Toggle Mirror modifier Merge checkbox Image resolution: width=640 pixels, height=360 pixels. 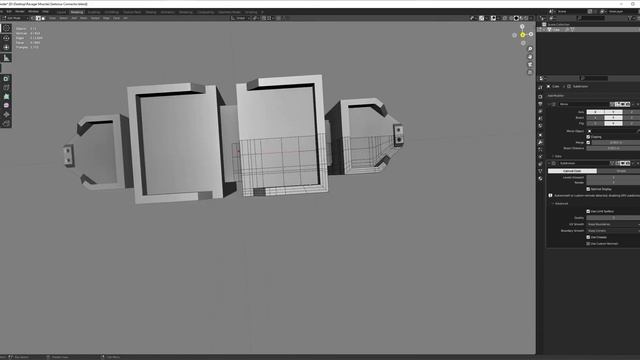click(x=588, y=142)
